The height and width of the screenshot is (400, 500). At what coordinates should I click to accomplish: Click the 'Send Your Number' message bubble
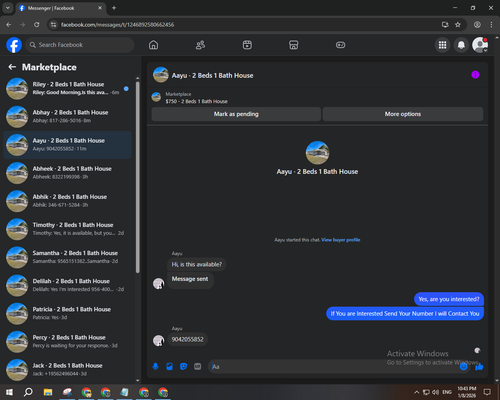pyautogui.click(x=405, y=314)
